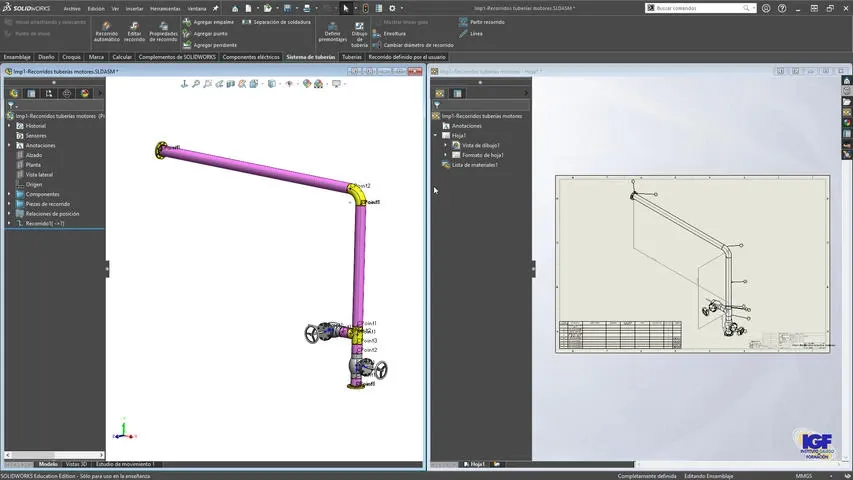Open the Herramientas menu
The image size is (853, 480).
click(165, 9)
